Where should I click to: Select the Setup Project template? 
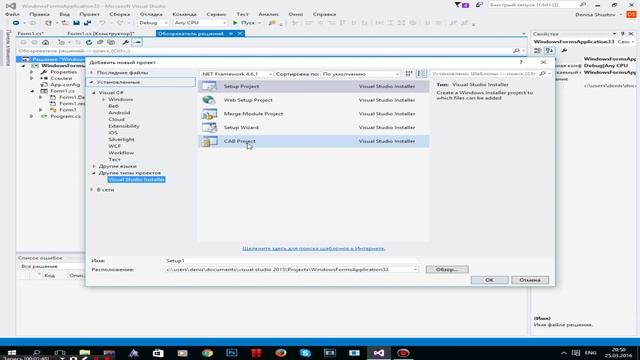coord(313,86)
